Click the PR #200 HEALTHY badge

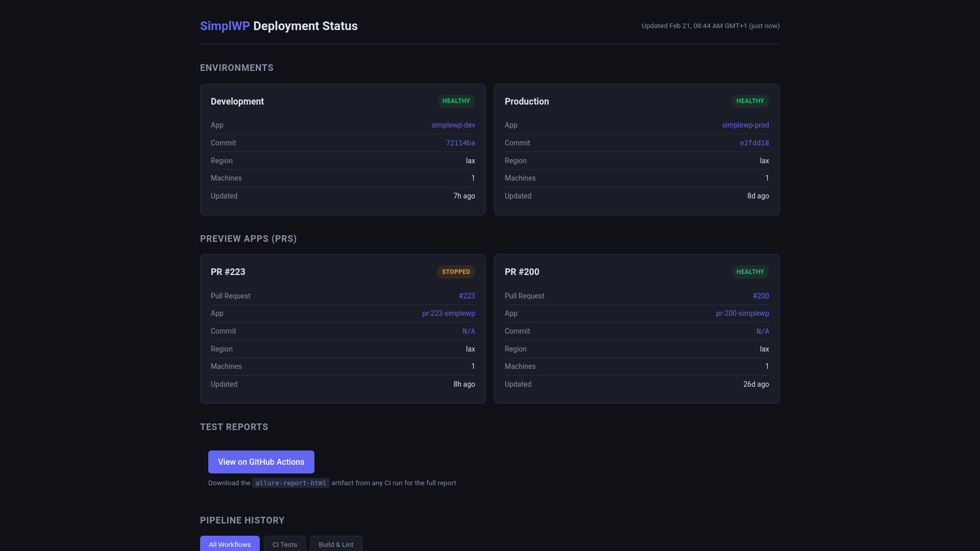point(750,272)
